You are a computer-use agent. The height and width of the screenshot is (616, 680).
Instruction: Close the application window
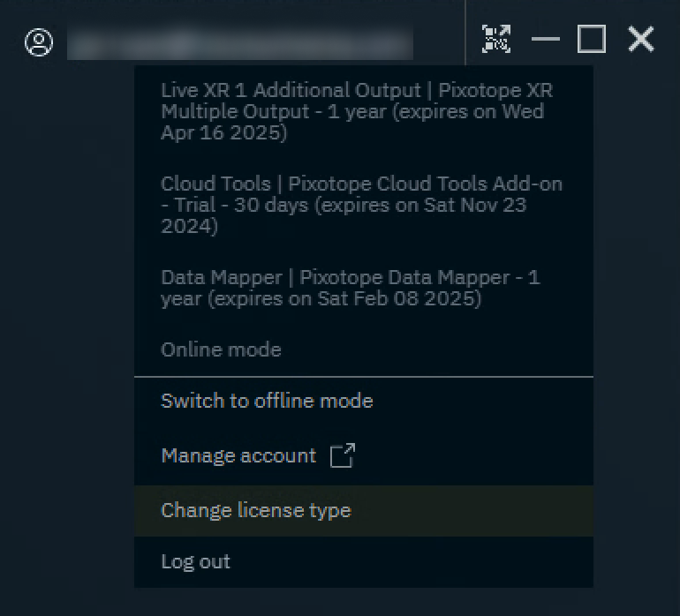(640, 40)
